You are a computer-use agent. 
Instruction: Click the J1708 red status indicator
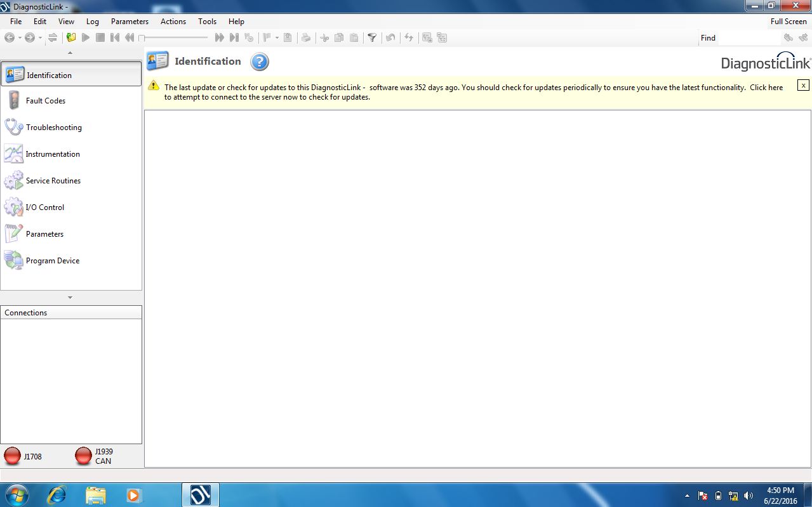[12, 456]
